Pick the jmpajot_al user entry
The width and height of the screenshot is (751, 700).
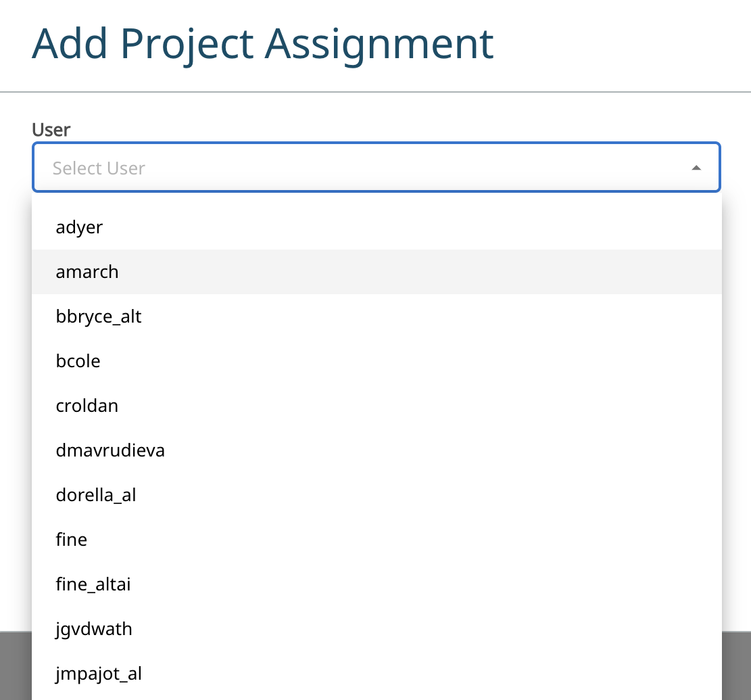tap(99, 674)
